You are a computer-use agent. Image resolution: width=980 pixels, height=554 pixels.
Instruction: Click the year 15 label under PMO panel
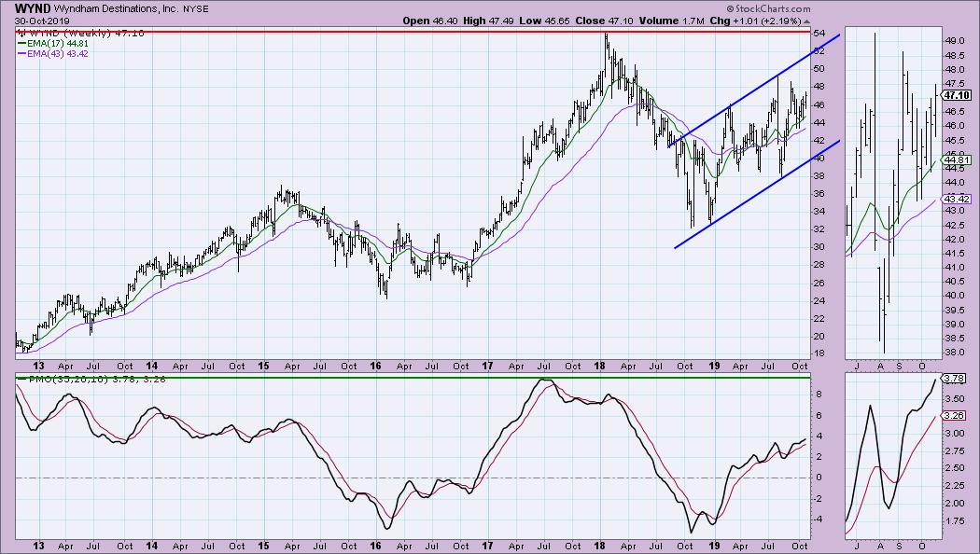click(x=264, y=546)
